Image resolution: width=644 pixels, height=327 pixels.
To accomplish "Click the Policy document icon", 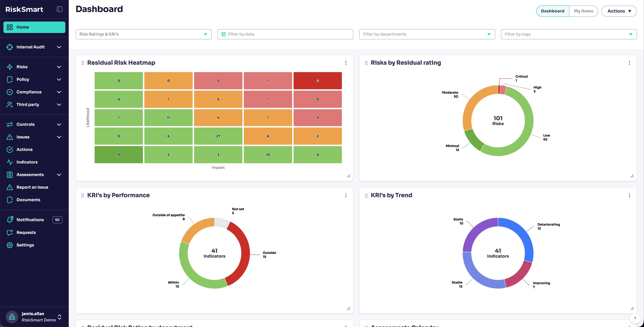I will pos(10,79).
